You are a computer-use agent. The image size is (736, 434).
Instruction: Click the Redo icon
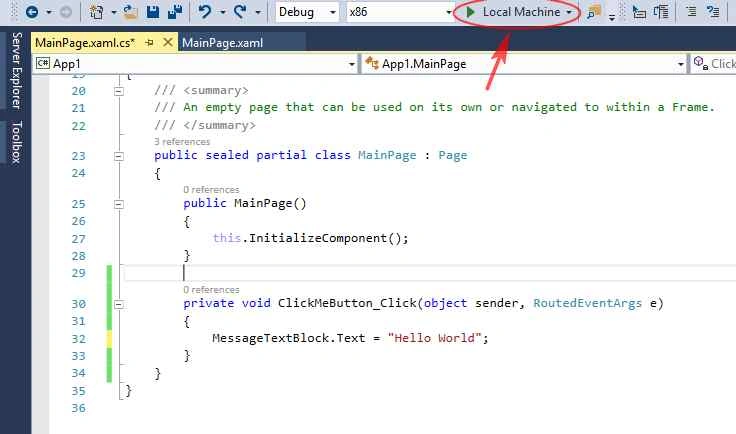pos(240,11)
